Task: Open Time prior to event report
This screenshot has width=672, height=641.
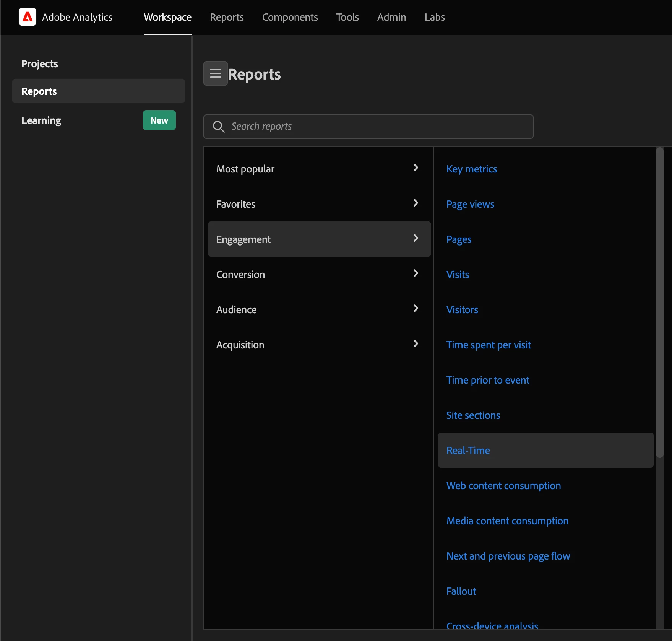Action: 488,380
